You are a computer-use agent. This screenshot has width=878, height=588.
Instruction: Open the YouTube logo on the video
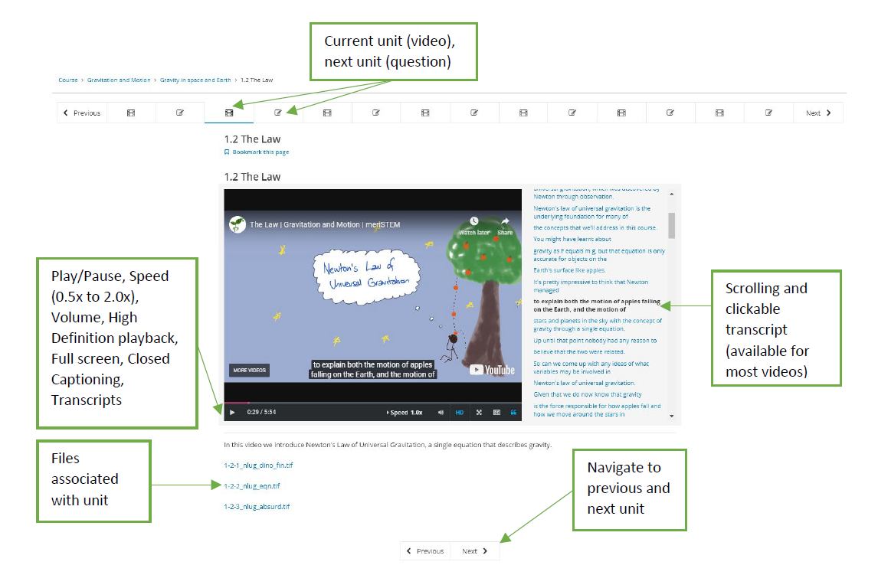(x=493, y=370)
